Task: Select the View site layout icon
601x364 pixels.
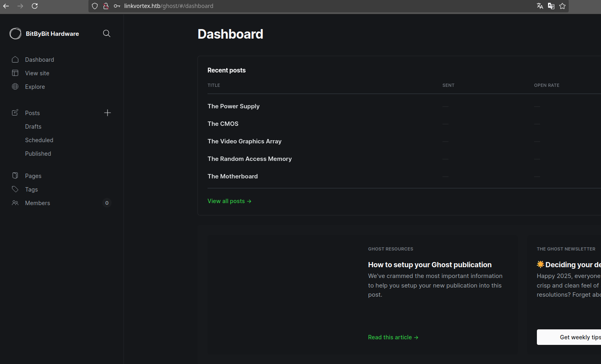Action: pyautogui.click(x=15, y=73)
